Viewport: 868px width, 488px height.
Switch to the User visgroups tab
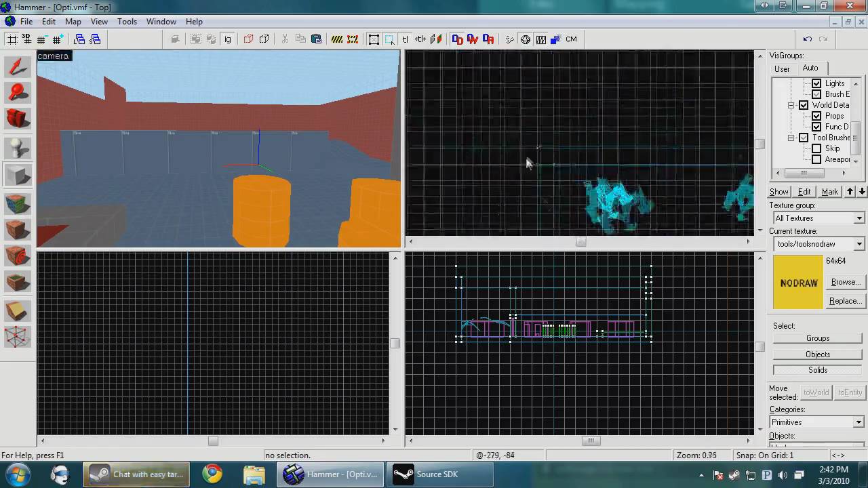[x=782, y=68]
